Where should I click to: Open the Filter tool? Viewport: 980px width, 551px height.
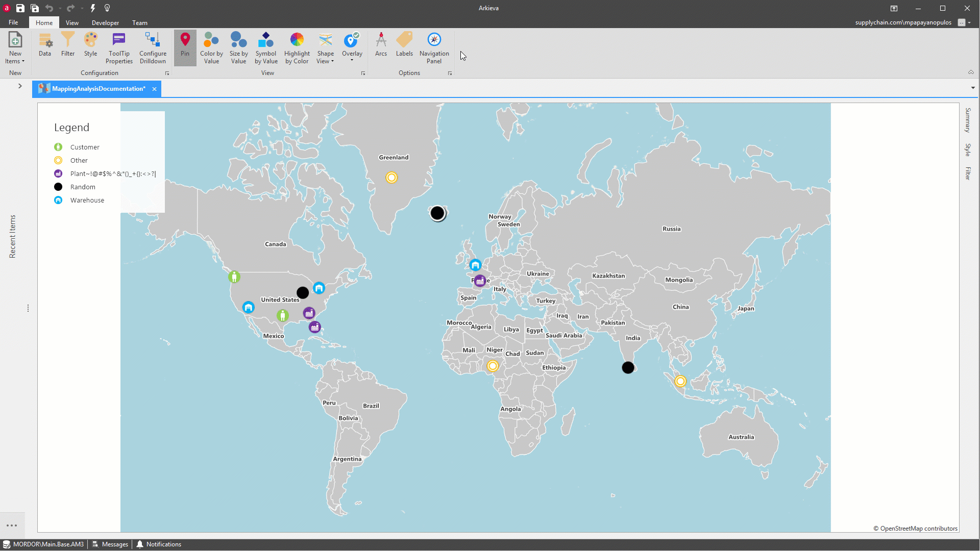pyautogui.click(x=68, y=45)
